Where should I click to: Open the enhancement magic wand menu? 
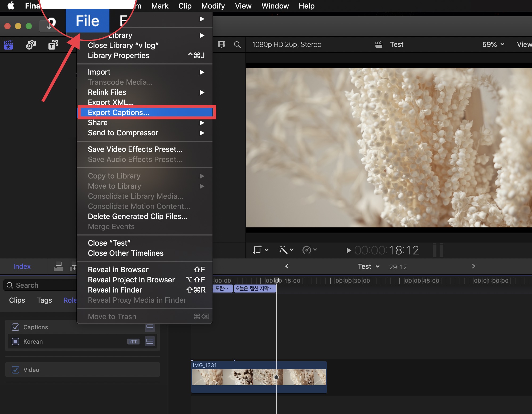[285, 250]
